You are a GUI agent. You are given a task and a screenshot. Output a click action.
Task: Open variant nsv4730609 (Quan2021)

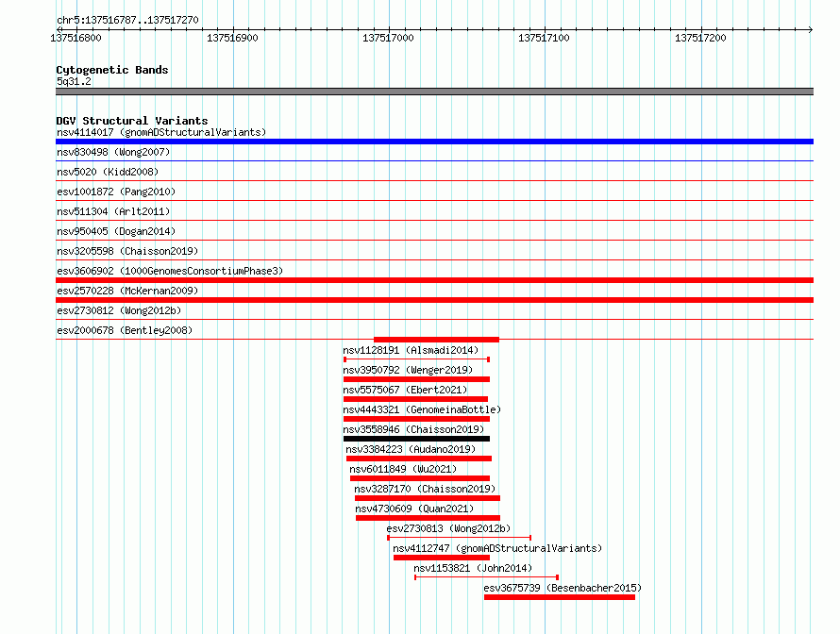pos(414,509)
